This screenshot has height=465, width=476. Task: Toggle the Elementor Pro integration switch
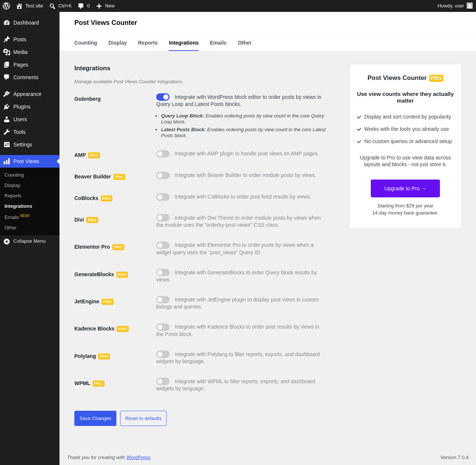[163, 245]
